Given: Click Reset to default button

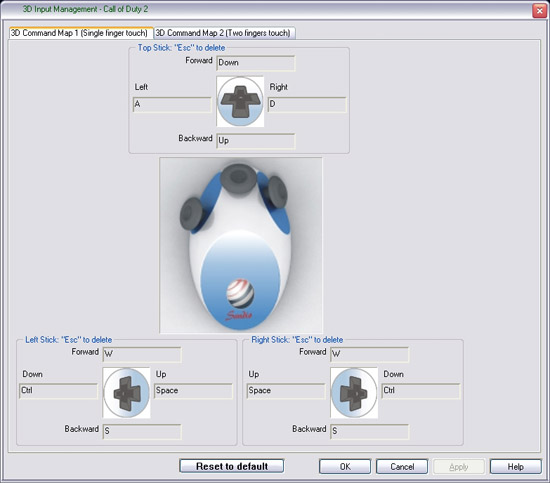Looking at the screenshot, I should point(232,466).
